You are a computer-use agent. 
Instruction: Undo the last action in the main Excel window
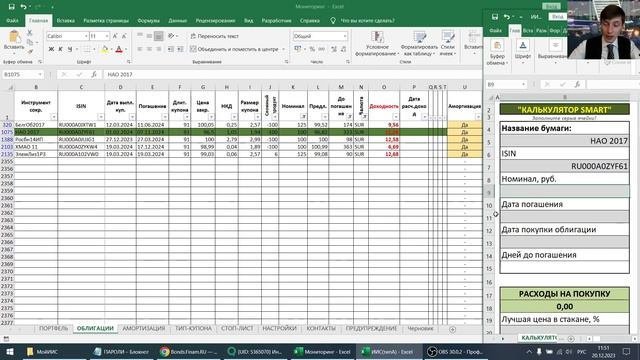click(x=23, y=7)
